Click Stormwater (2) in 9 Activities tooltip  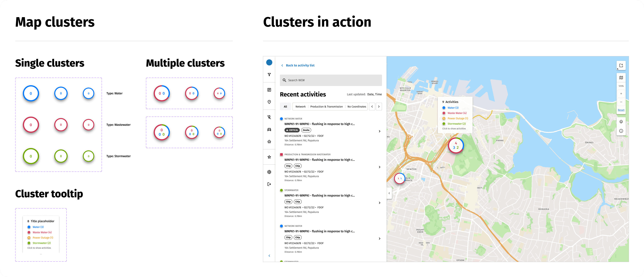456,124
